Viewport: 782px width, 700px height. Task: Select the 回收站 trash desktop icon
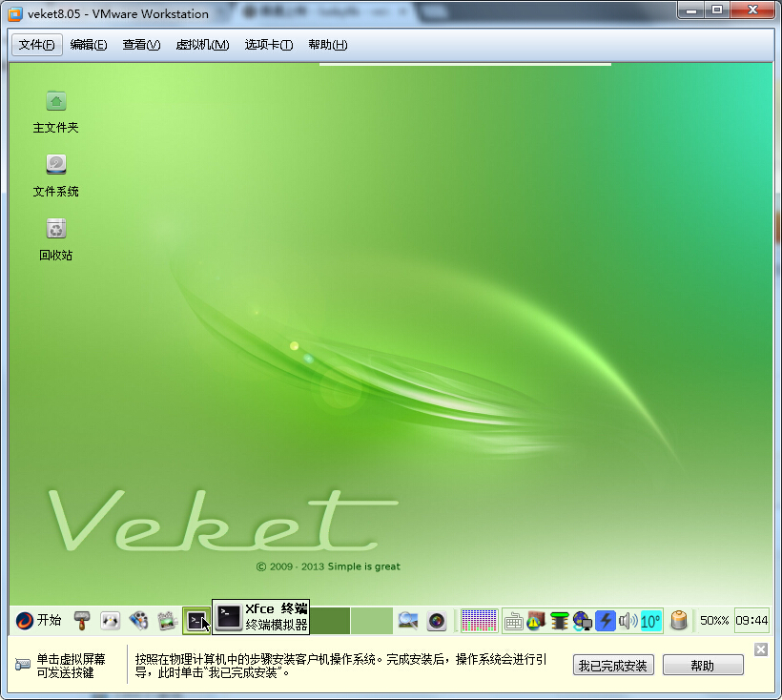[x=56, y=239]
